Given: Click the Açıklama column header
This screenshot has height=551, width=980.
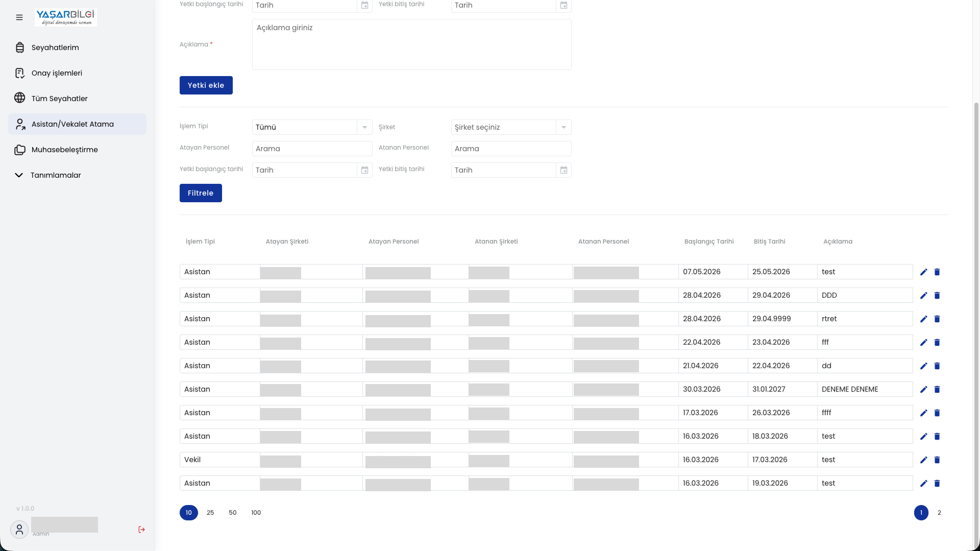Looking at the screenshot, I should click(838, 242).
